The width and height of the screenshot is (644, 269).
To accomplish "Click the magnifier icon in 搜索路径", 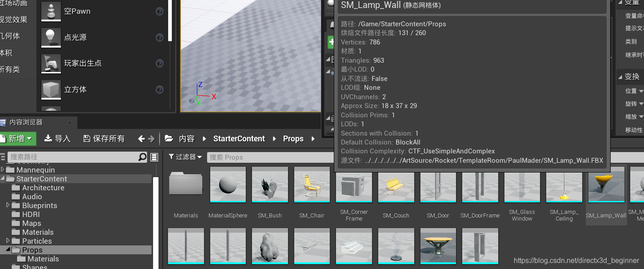I will click(x=142, y=157).
